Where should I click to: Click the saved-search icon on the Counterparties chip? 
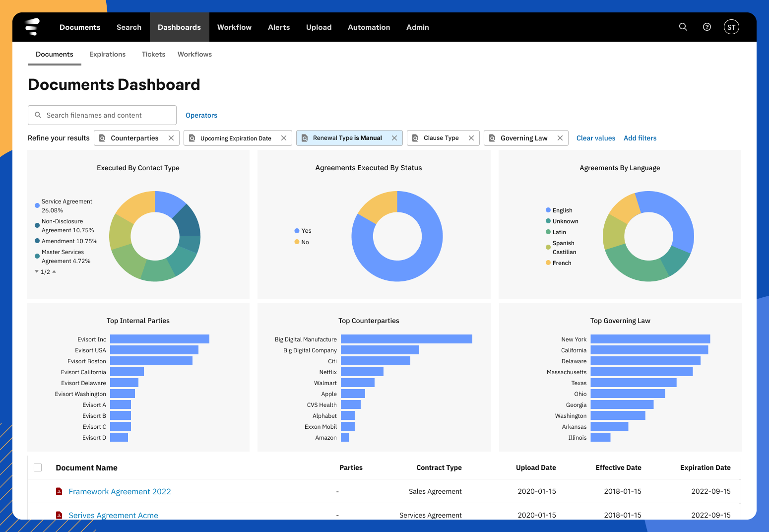click(x=103, y=138)
